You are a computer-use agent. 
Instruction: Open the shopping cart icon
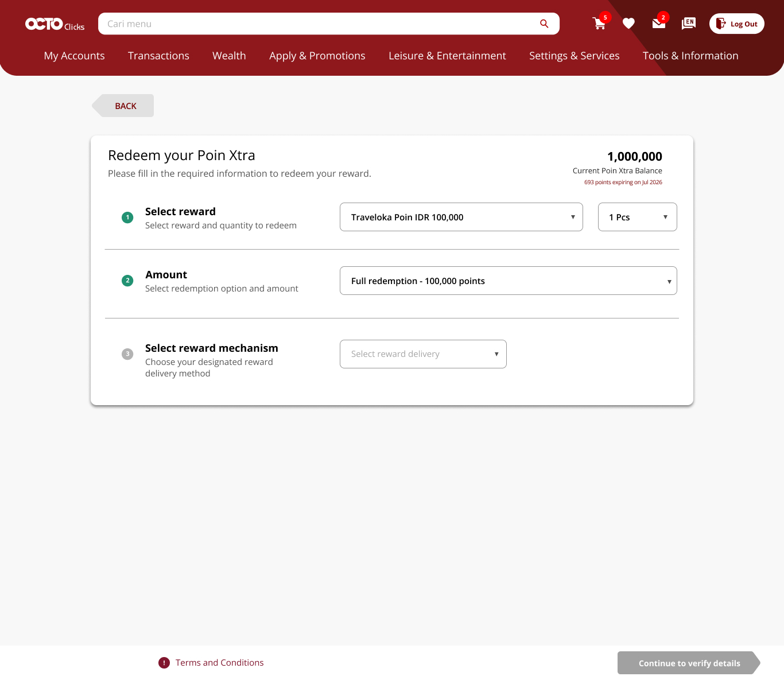tap(599, 24)
